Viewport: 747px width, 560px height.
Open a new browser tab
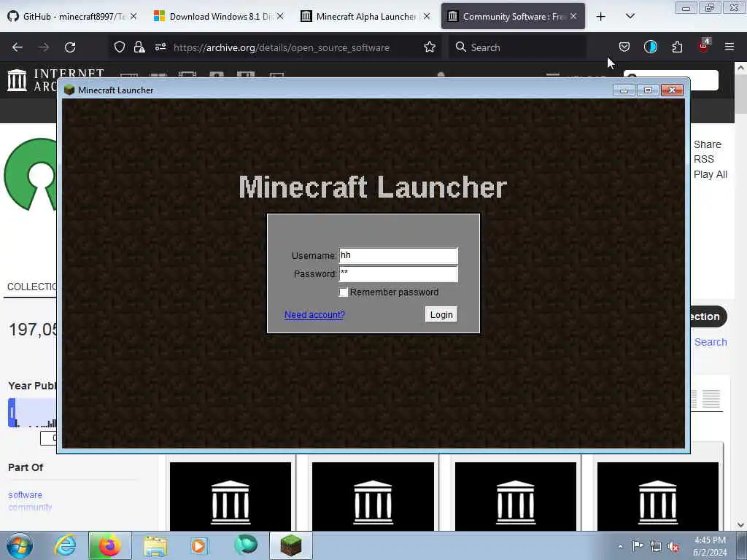pyautogui.click(x=601, y=17)
